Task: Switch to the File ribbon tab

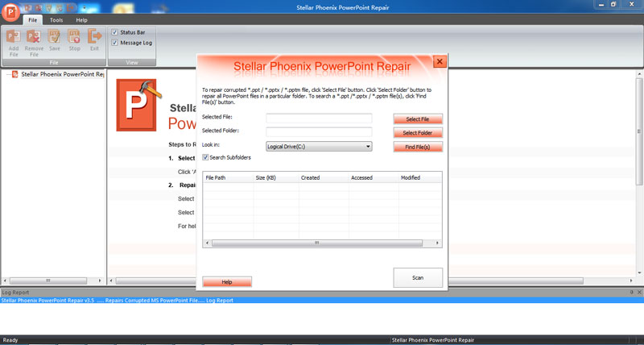Action: click(32, 19)
